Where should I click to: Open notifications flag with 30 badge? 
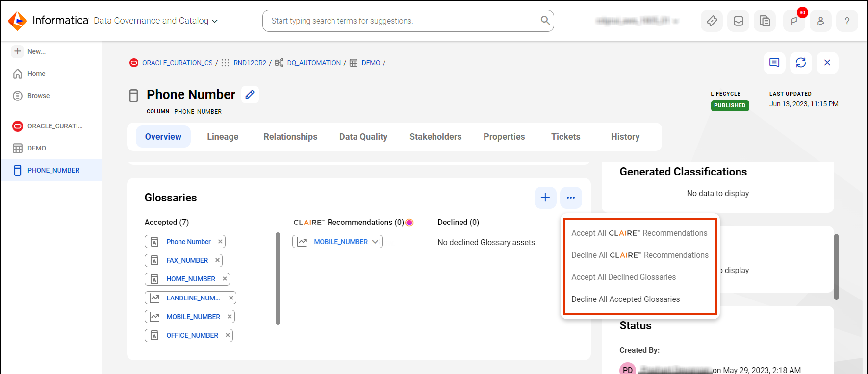click(794, 21)
